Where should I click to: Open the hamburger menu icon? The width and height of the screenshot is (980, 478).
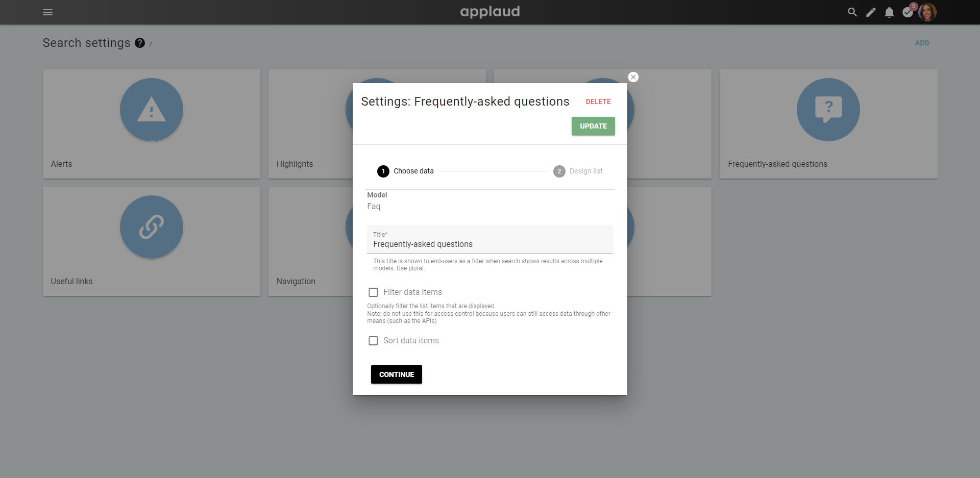click(x=47, y=12)
